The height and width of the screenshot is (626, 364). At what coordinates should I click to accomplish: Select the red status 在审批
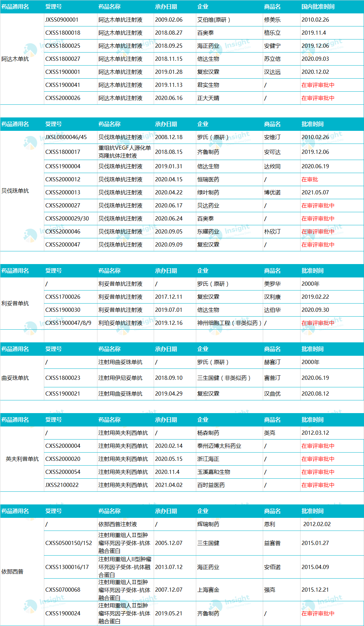click(x=310, y=180)
